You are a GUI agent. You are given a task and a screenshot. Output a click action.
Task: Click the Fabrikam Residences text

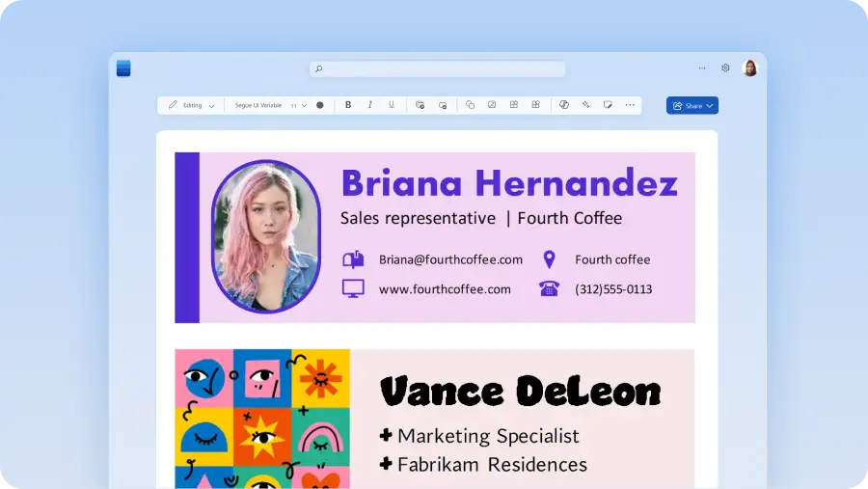coord(492,465)
